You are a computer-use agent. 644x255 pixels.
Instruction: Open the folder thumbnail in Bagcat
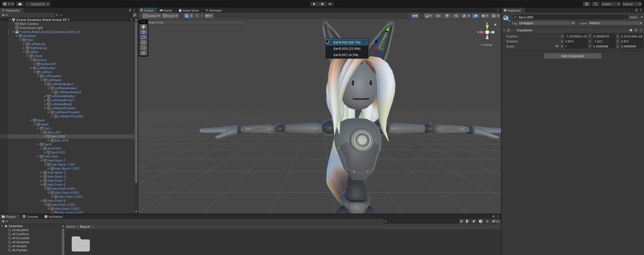tap(80, 244)
